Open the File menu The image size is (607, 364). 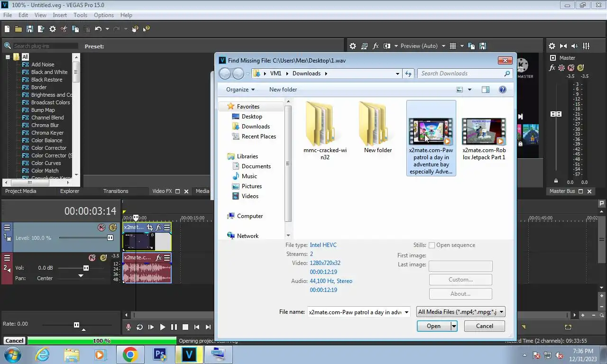8,15
